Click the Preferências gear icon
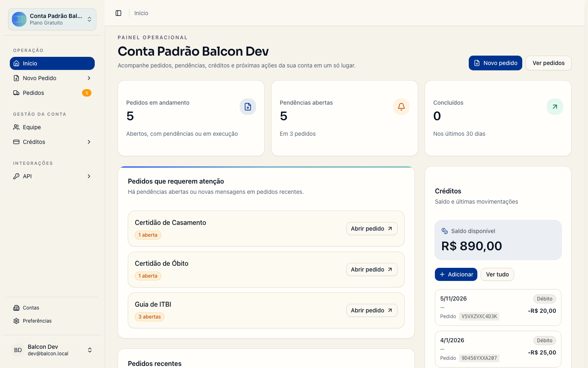This screenshot has width=588, height=368. coord(16,321)
